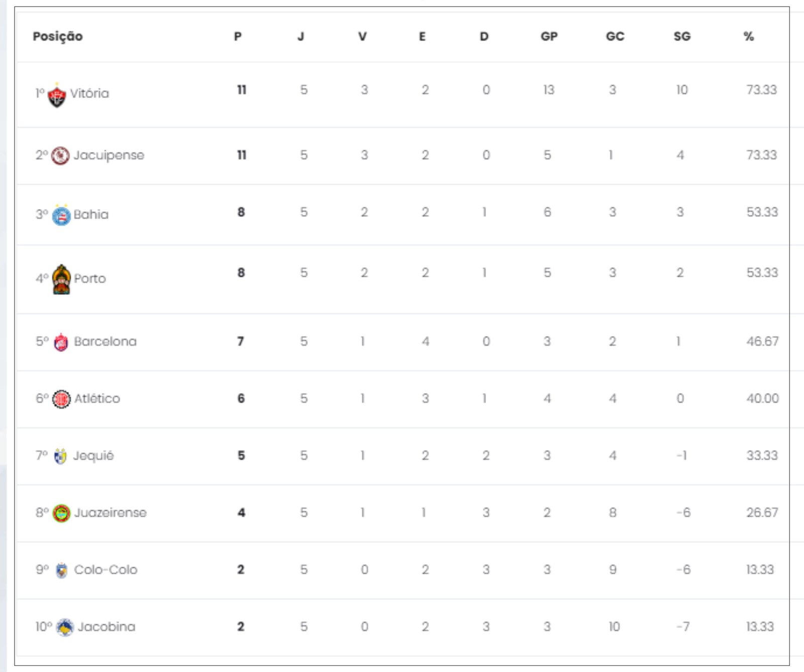This screenshot has height=672, width=804.
Task: Click Barcelona's 46.67 percentage cell
Action: (762, 342)
